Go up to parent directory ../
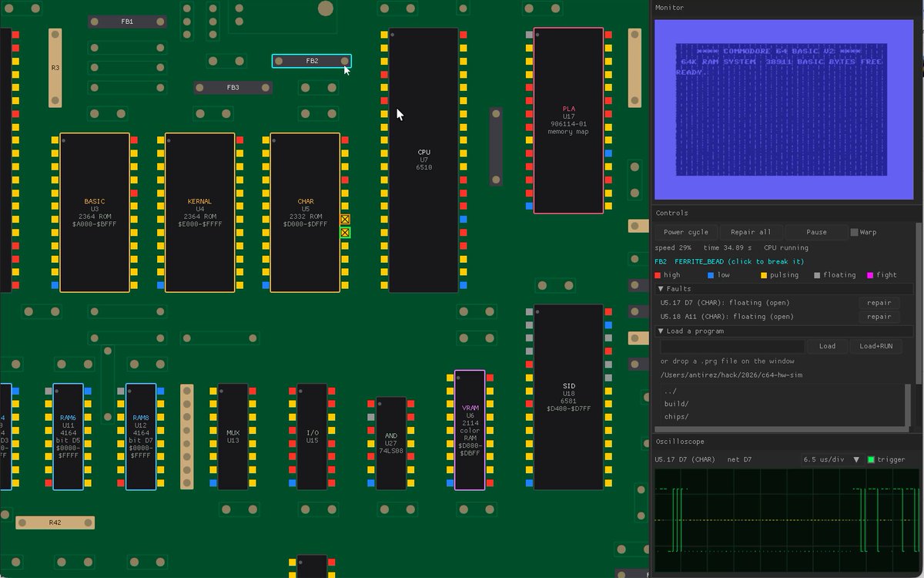The height and width of the screenshot is (578, 924). click(670, 390)
